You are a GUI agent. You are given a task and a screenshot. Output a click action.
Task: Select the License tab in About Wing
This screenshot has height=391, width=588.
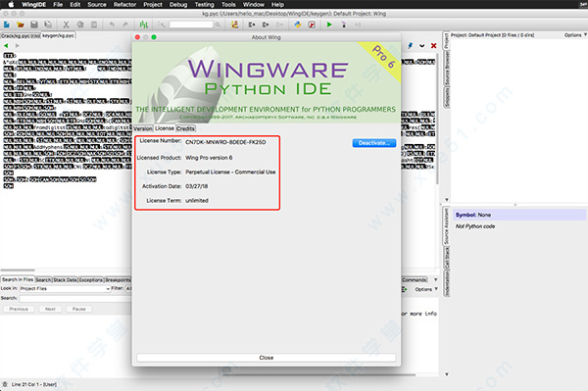[165, 128]
